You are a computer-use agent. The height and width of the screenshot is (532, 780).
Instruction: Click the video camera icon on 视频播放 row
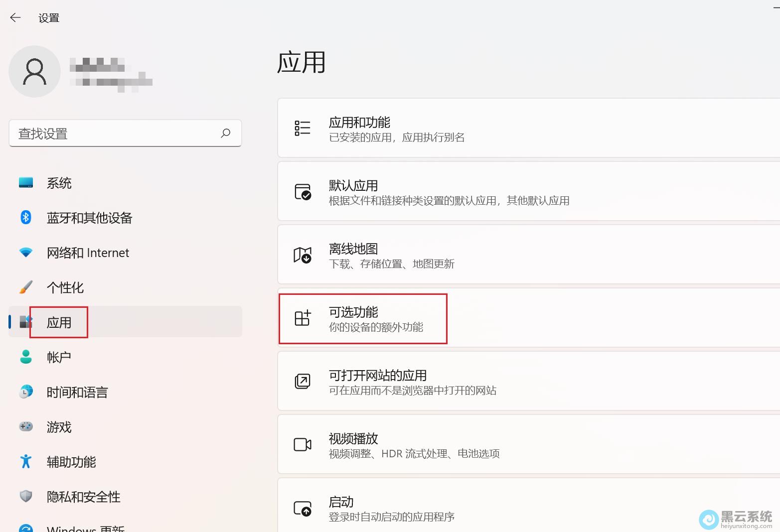tap(302, 445)
